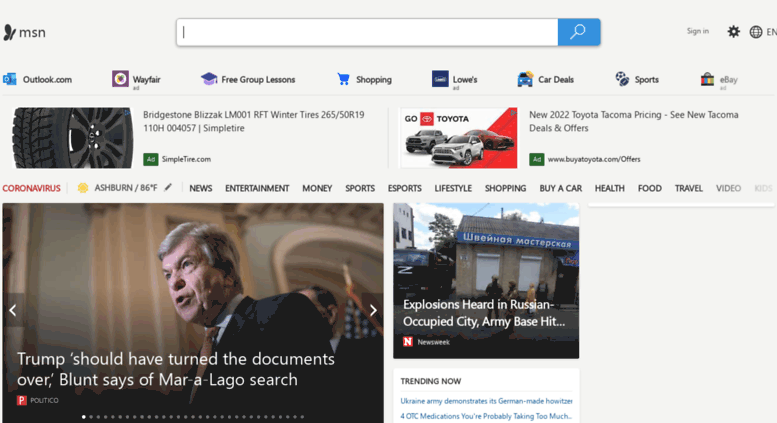This screenshot has width=777, height=423.
Task: Open Explosions Heard in Russian-Occupied City story
Action: (x=484, y=313)
